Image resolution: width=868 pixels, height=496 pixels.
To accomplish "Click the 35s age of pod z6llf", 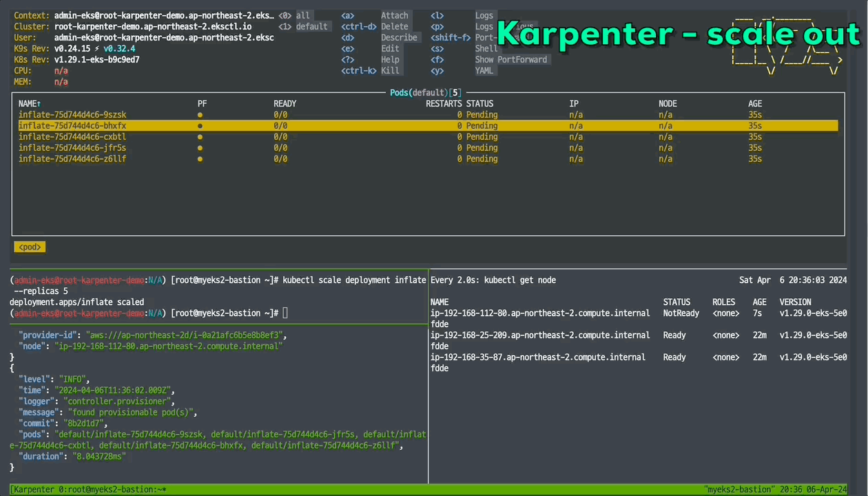I will coord(755,158).
